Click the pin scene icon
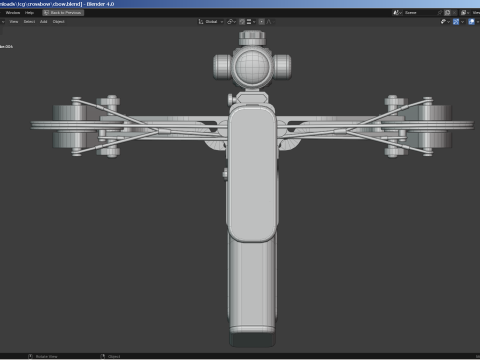The image size is (480, 360). click(x=440, y=13)
